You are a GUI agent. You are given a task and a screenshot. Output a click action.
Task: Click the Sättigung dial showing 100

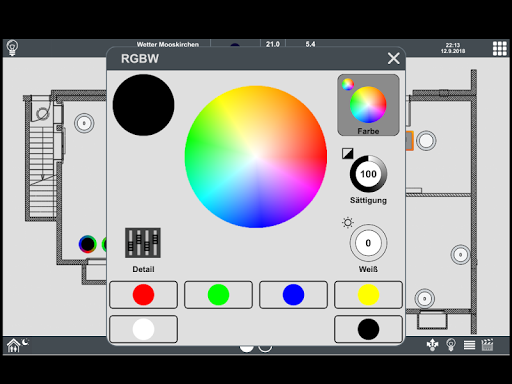point(368,174)
